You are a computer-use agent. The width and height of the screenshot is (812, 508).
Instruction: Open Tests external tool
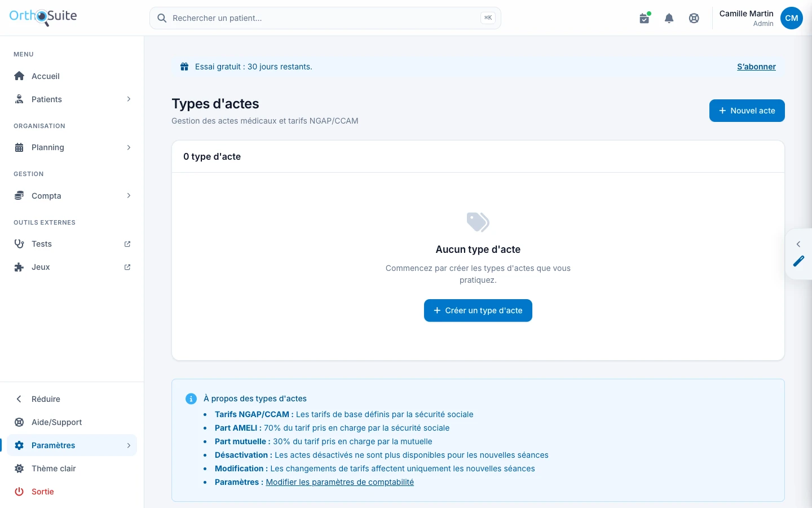[x=72, y=244]
